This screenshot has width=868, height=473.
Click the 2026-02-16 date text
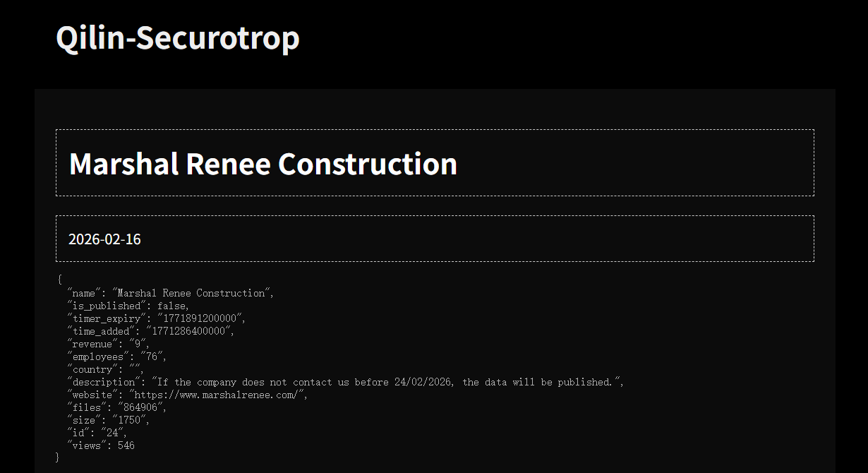point(104,239)
